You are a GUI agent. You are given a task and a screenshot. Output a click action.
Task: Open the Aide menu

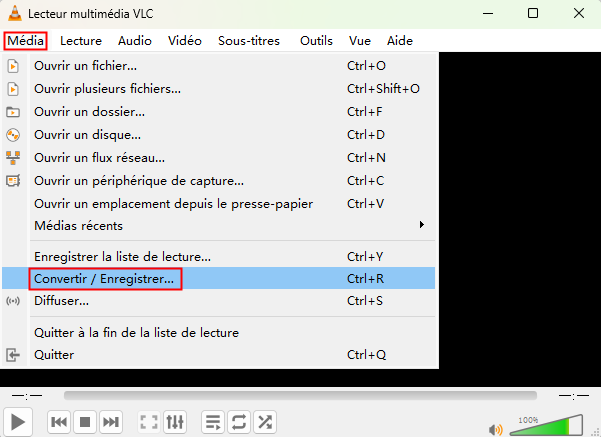click(400, 41)
